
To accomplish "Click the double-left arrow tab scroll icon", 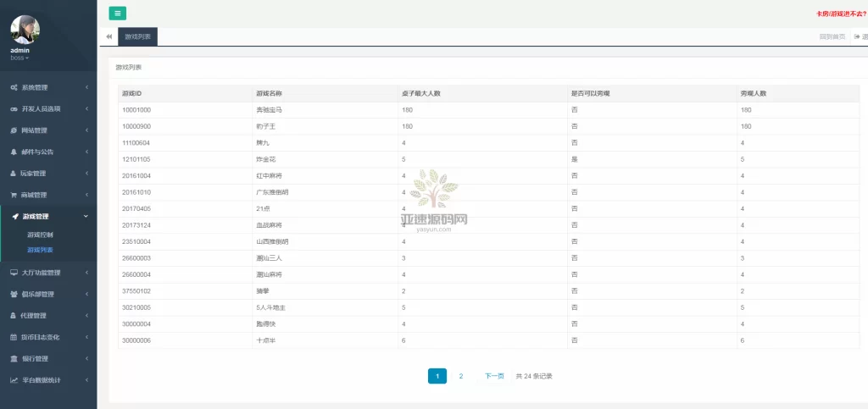I will pyautogui.click(x=108, y=36).
